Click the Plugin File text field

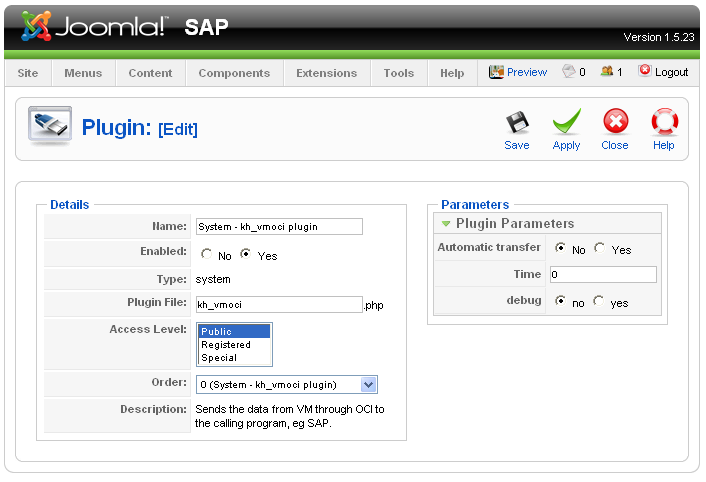(x=278, y=304)
